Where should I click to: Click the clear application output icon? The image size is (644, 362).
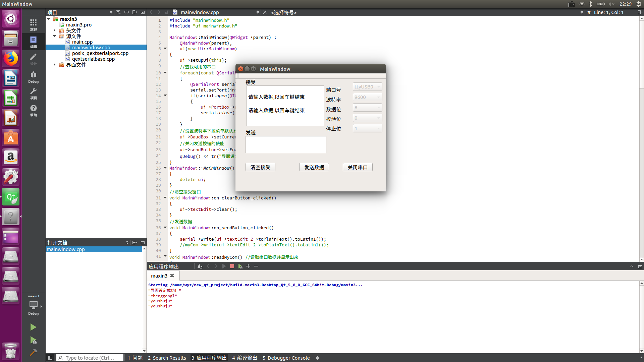200,266
